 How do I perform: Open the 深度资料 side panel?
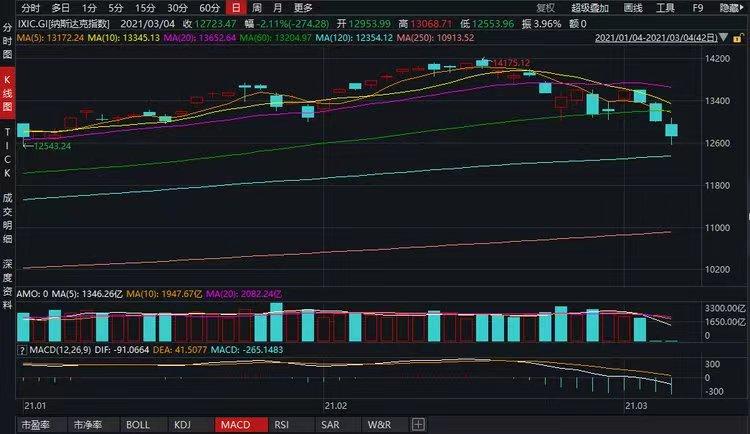coord(8,283)
